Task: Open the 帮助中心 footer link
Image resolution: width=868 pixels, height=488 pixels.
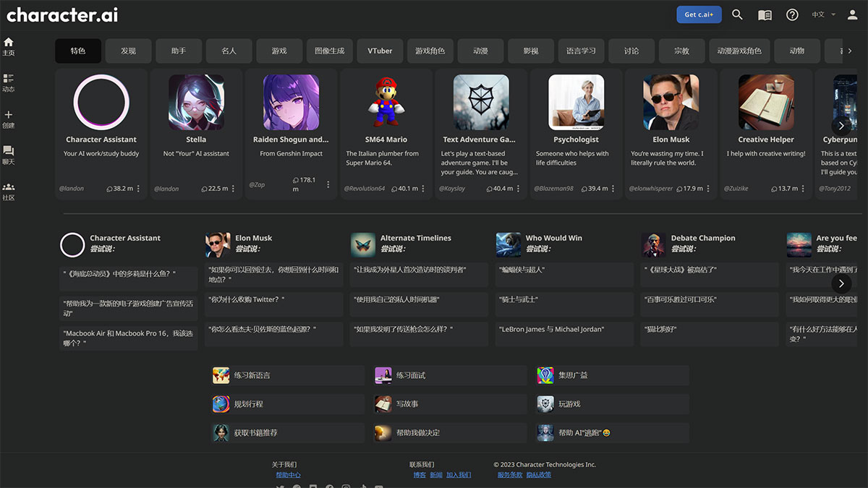Action: pos(288,474)
